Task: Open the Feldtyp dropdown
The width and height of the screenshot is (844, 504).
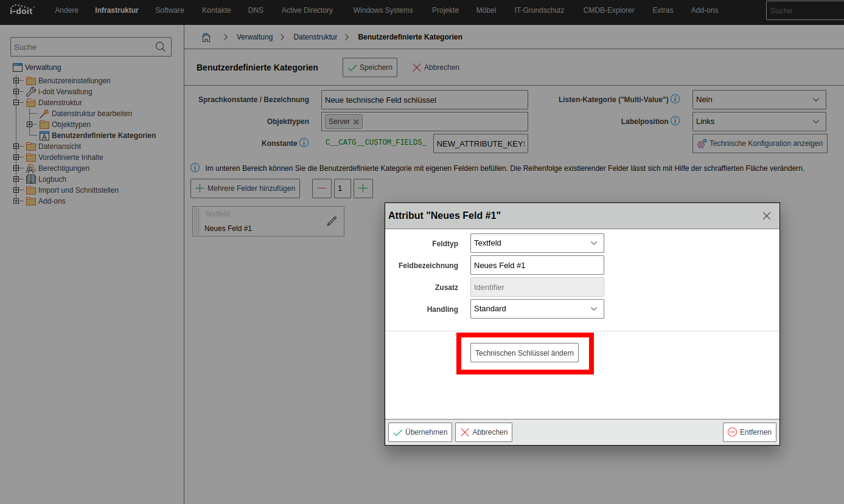Action: 537,243
